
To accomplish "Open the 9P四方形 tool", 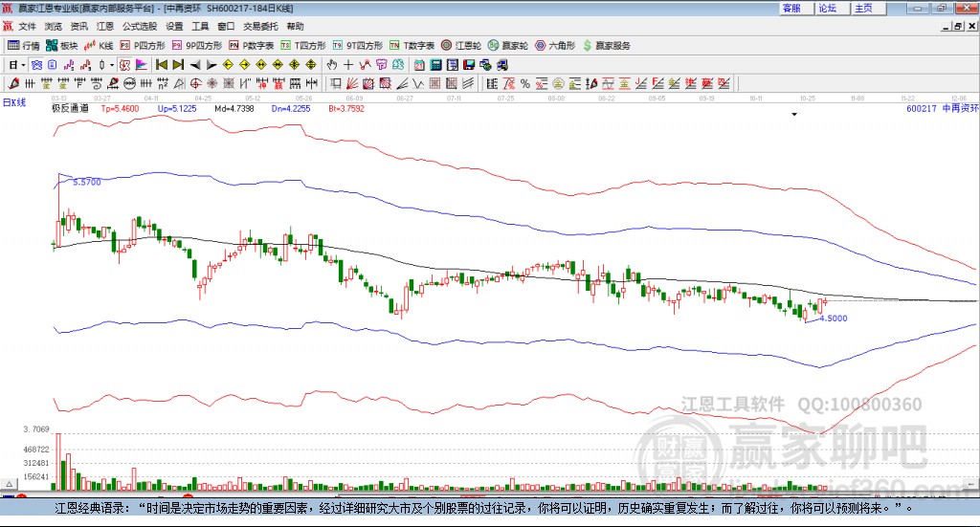I will click(197, 46).
